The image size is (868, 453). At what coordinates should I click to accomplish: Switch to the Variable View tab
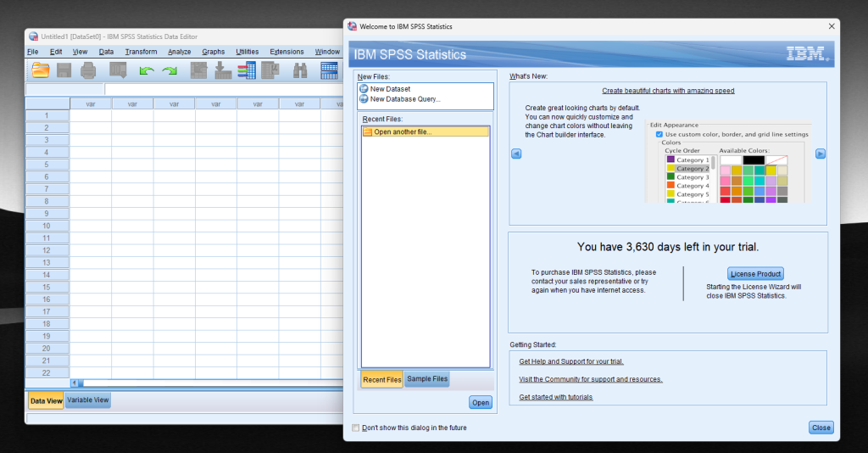click(88, 400)
